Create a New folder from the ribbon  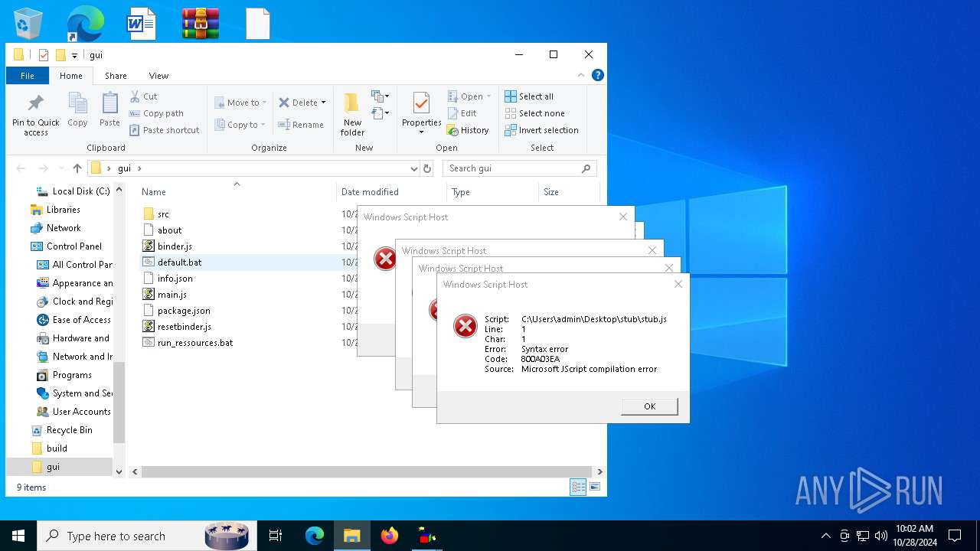352,115
